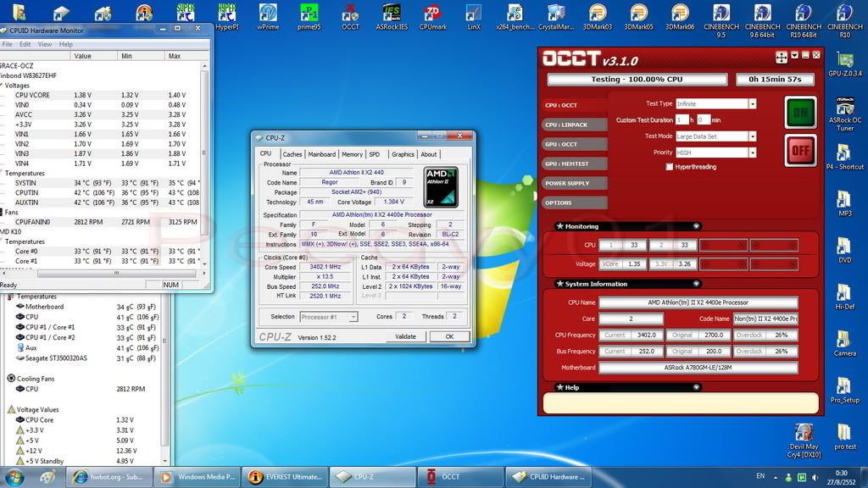The image size is (868, 488).
Task: Open the Windows Start menu orb
Action: point(14,477)
